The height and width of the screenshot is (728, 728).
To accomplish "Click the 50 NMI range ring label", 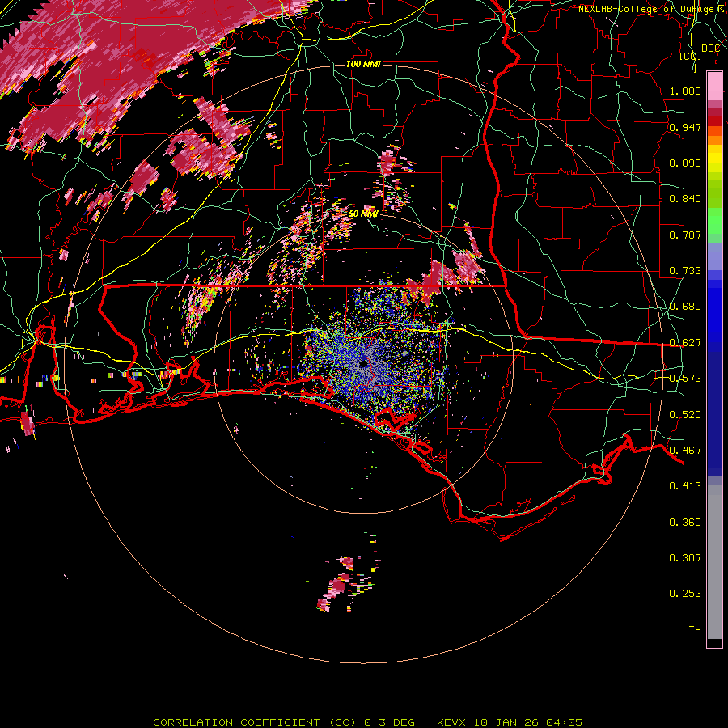I will 363,214.
